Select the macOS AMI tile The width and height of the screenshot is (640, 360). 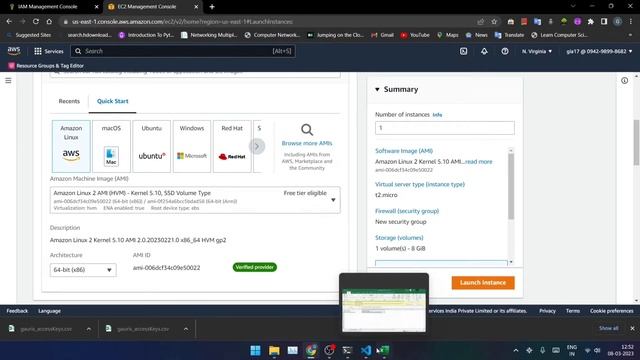coord(111,146)
